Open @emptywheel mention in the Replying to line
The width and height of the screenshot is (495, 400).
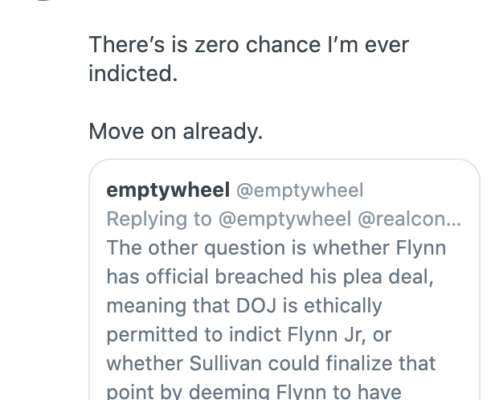(x=285, y=219)
